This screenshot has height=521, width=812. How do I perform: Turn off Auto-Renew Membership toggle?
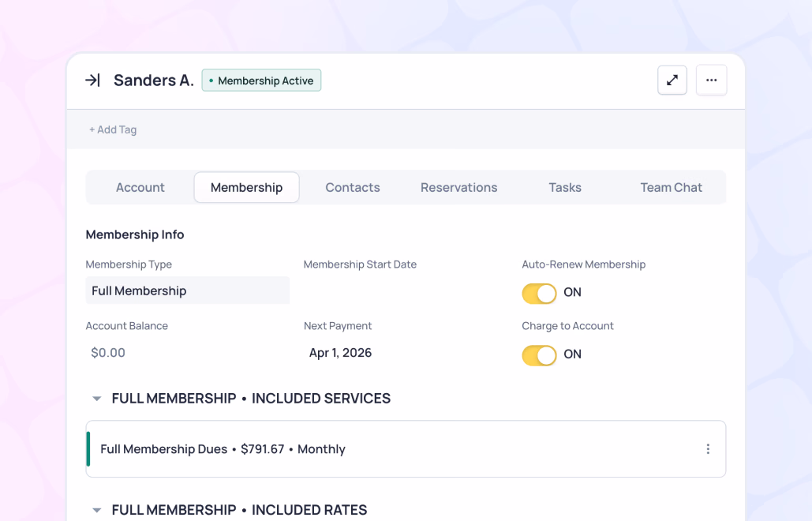coord(539,293)
